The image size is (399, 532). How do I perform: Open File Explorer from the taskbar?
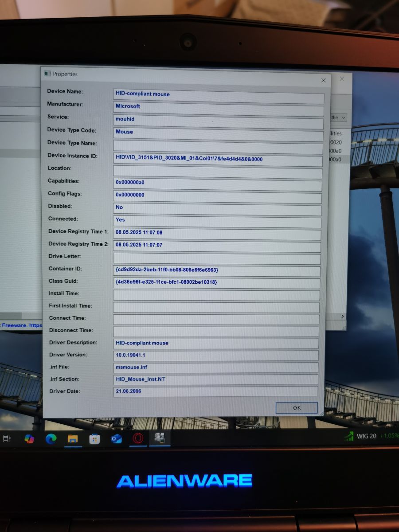(73, 438)
